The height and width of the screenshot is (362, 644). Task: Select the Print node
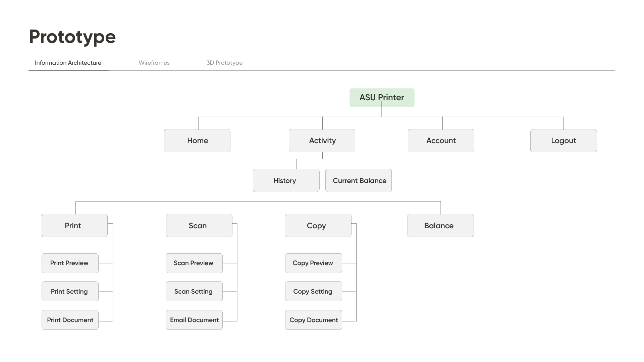[x=74, y=226]
